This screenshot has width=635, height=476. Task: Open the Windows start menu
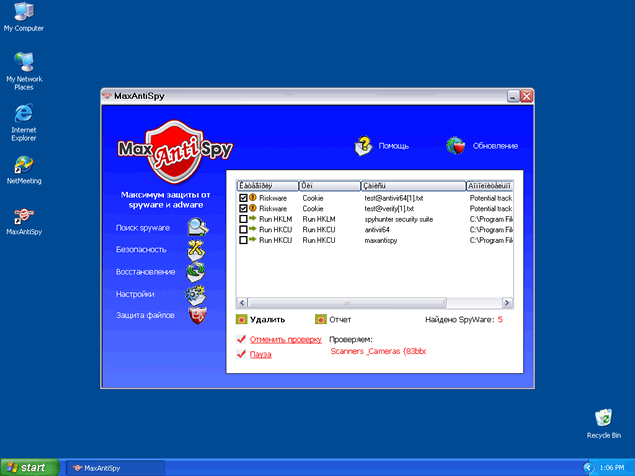coord(30,467)
